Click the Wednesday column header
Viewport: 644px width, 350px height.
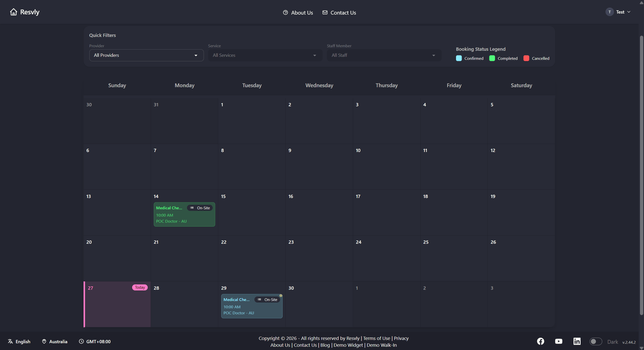click(x=319, y=85)
